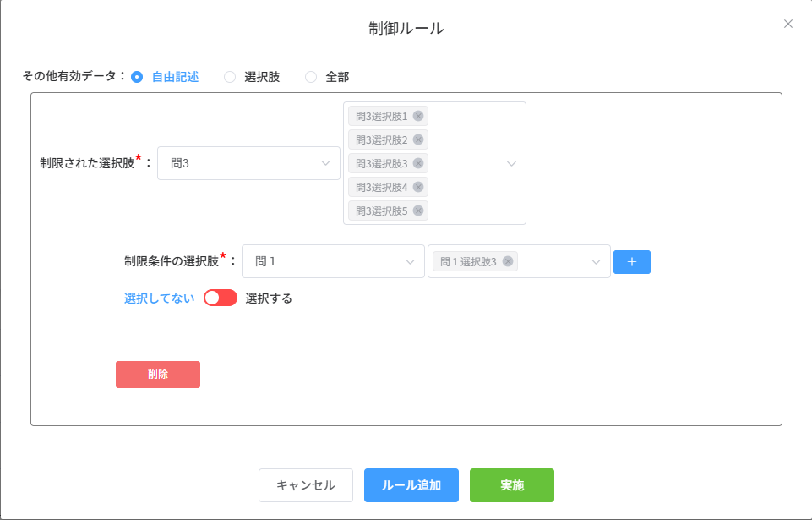Select the 全部 radio option
Image resolution: width=812 pixels, height=520 pixels.
(x=311, y=77)
